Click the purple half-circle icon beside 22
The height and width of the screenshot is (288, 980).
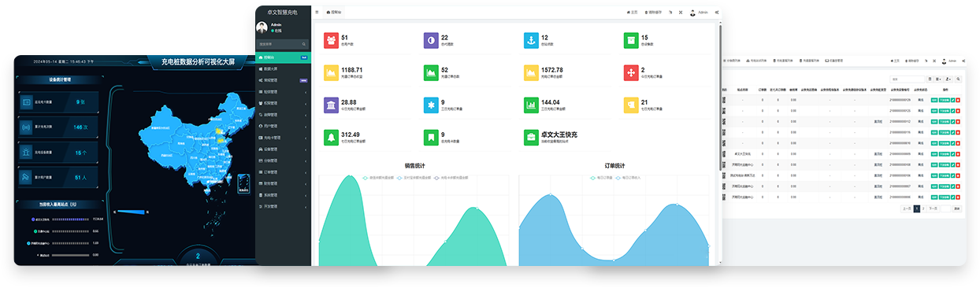coord(431,39)
